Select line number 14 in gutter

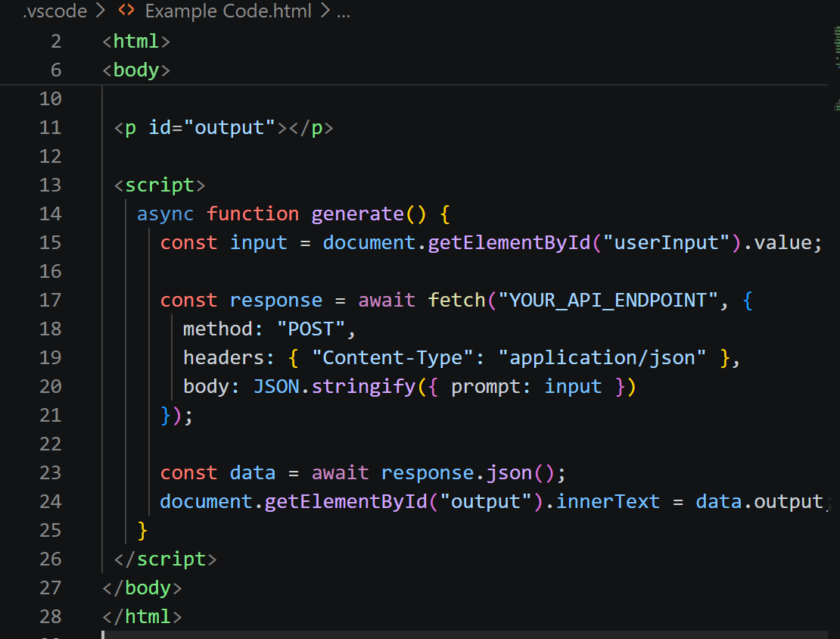pos(51,214)
